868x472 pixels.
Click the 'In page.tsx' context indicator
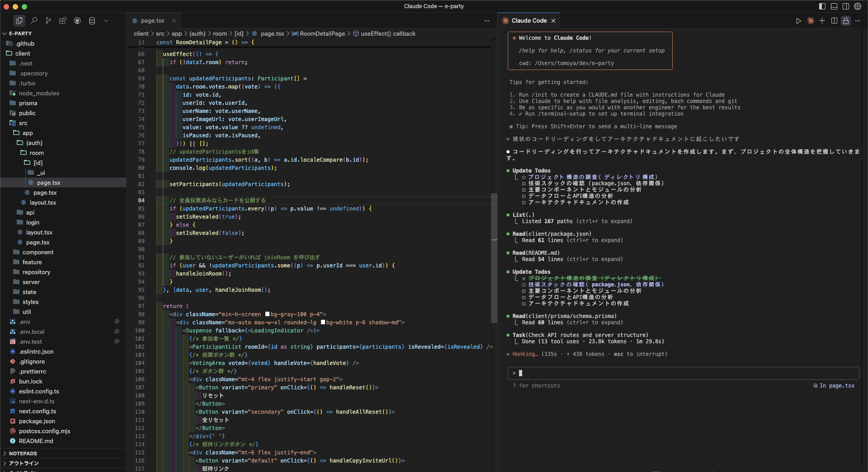pyautogui.click(x=834, y=386)
